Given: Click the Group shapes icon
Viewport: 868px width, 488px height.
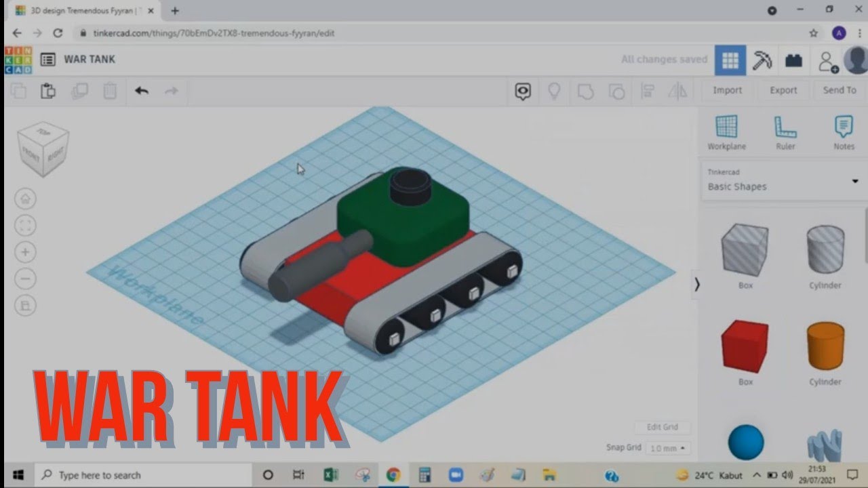Looking at the screenshot, I should [585, 91].
